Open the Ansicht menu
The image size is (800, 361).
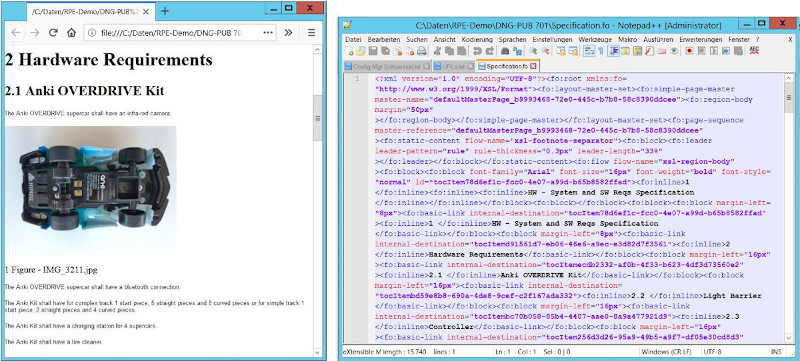point(444,39)
